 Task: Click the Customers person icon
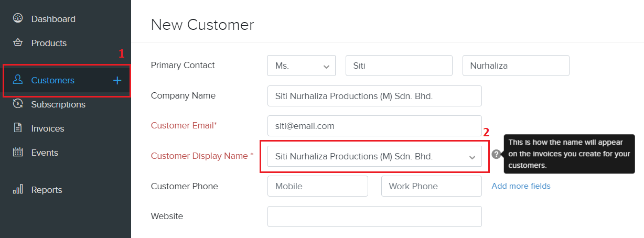pyautogui.click(x=18, y=80)
